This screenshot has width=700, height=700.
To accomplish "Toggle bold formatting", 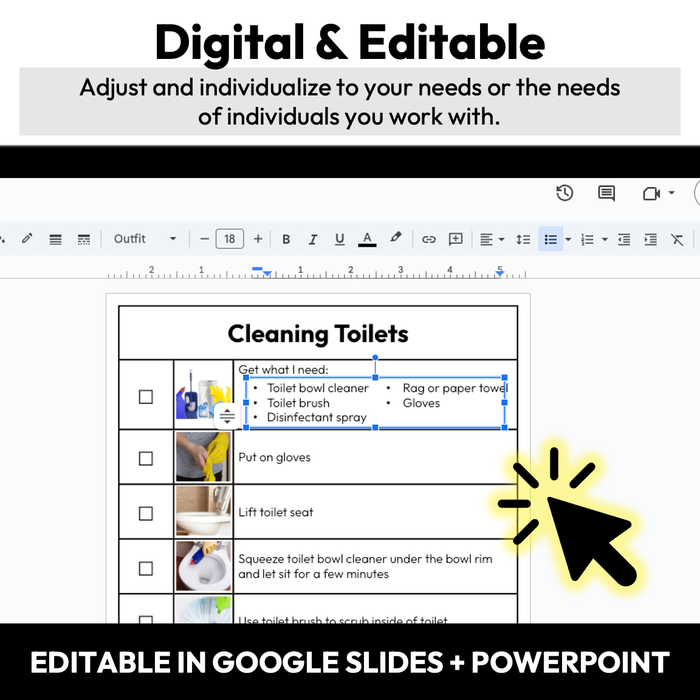I will (x=286, y=239).
